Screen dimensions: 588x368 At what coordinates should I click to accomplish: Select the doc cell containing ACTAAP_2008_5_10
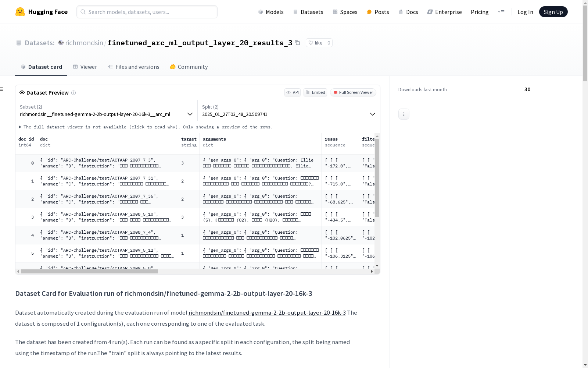click(108, 217)
